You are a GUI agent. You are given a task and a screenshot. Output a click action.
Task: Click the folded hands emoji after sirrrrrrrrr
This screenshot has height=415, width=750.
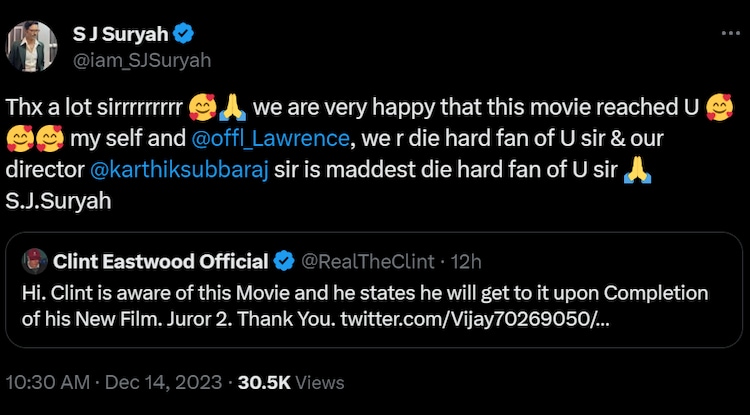[234, 104]
